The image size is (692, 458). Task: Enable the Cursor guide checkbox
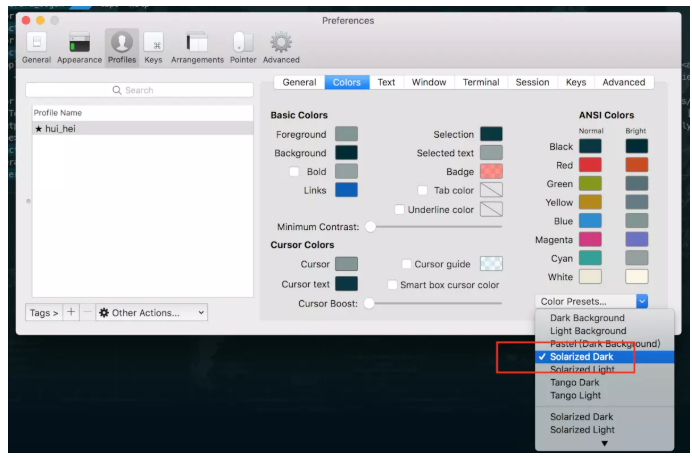click(x=406, y=264)
